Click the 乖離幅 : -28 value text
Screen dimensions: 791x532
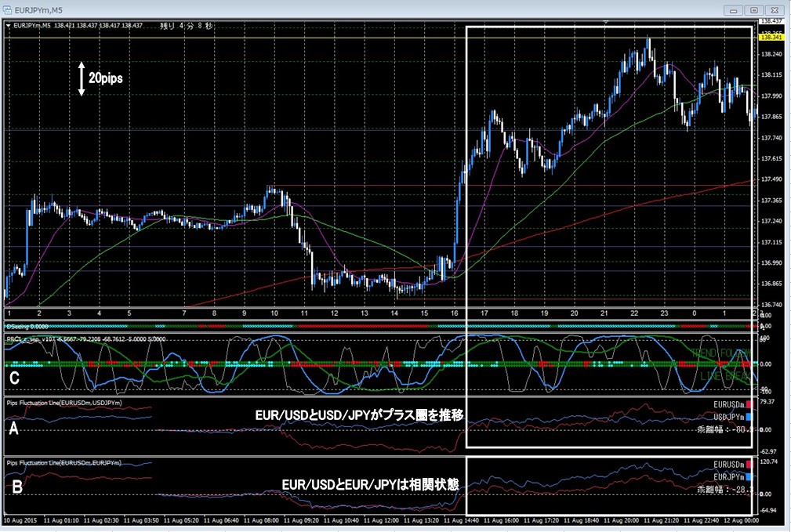pos(725,489)
